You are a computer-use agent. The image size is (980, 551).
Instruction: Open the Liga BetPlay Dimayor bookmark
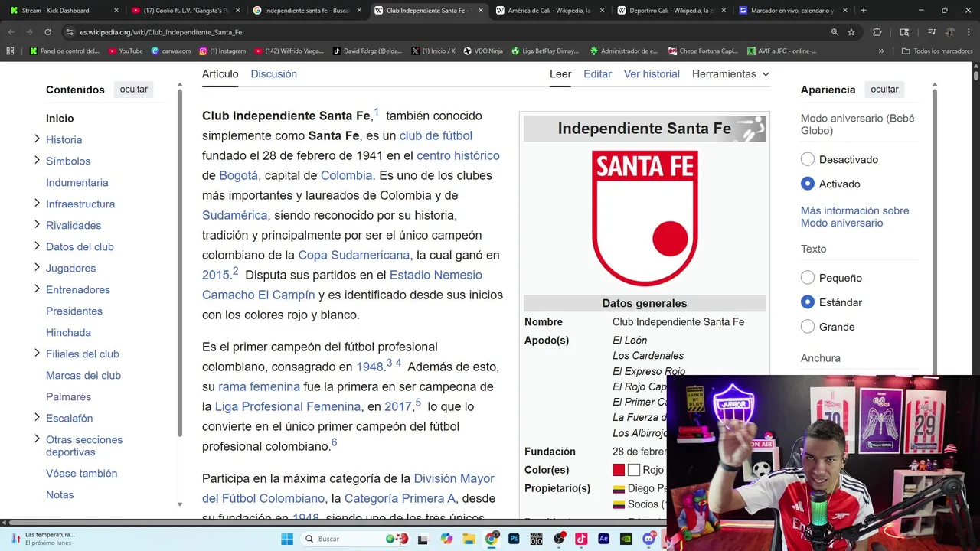[x=544, y=51]
